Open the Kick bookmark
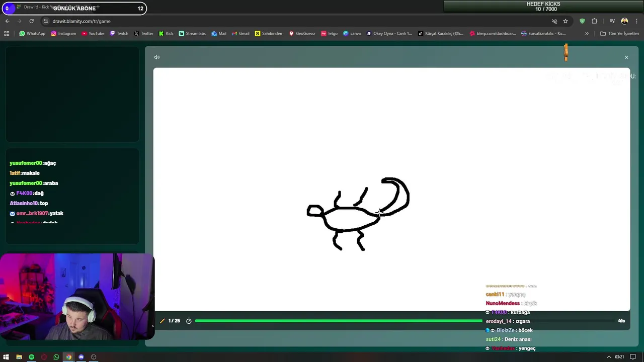This screenshot has width=644, height=362. (166, 34)
